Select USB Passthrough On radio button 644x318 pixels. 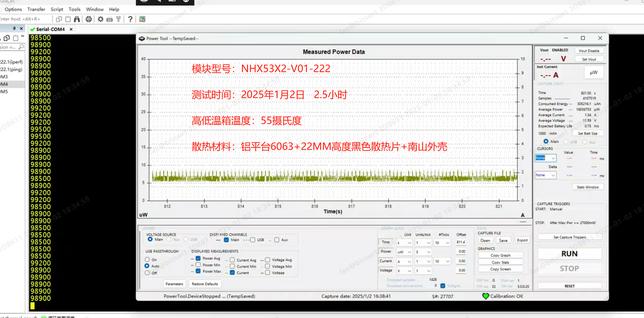click(x=147, y=259)
